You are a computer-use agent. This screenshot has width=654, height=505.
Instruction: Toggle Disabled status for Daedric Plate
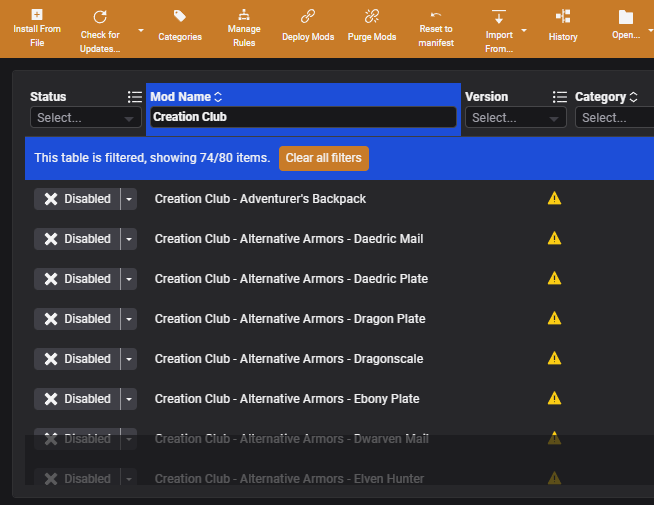coord(77,279)
